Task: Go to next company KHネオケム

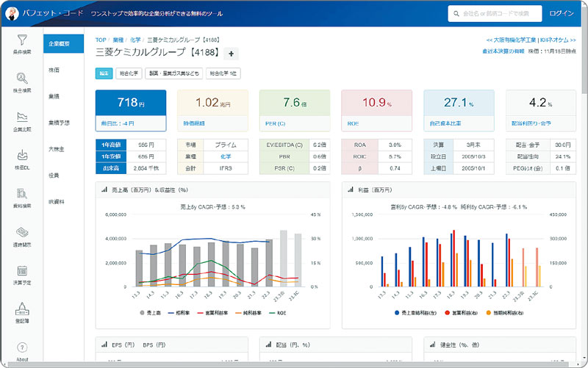Action: [x=558, y=40]
